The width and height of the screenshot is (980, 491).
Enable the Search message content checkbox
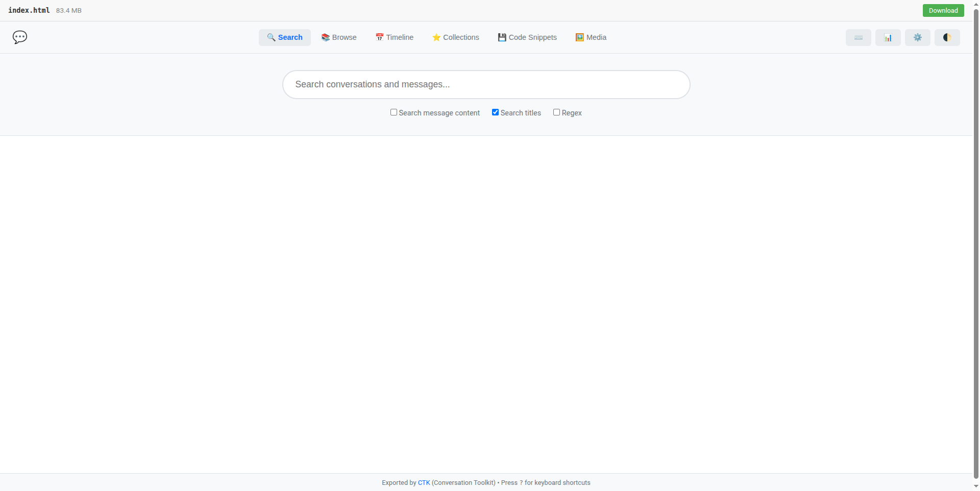[394, 112]
